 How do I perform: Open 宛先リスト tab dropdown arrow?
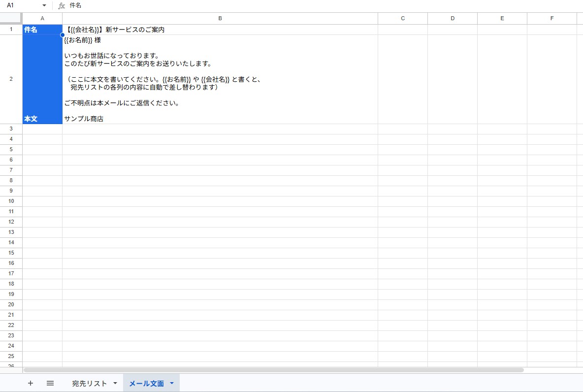point(115,383)
